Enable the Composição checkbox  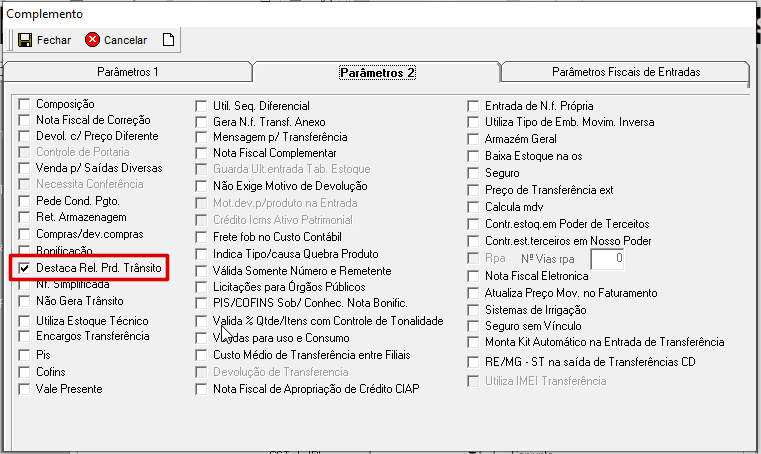[x=24, y=104]
